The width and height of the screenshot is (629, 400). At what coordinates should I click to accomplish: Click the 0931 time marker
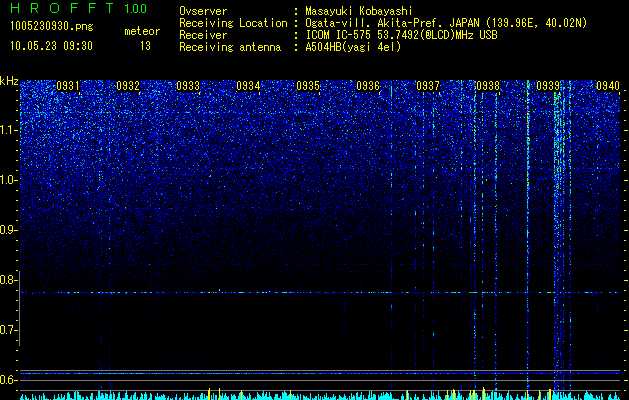point(68,86)
